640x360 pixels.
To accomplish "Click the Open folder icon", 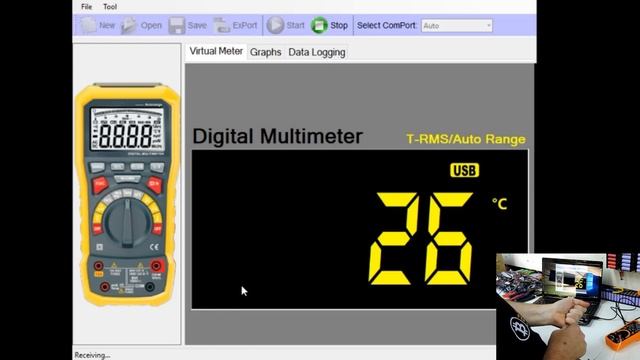I will (129, 25).
